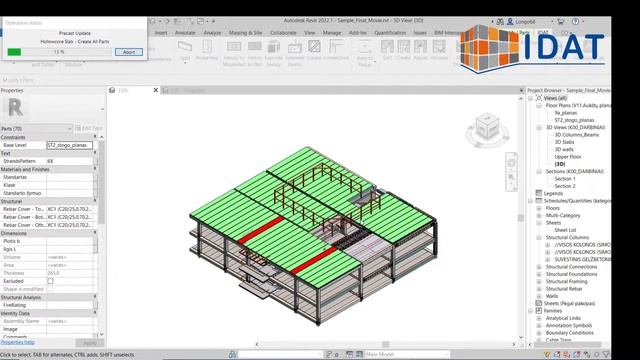Collapse the Dimensions section in Properties
The width and height of the screenshot is (640, 360).
pos(95,233)
